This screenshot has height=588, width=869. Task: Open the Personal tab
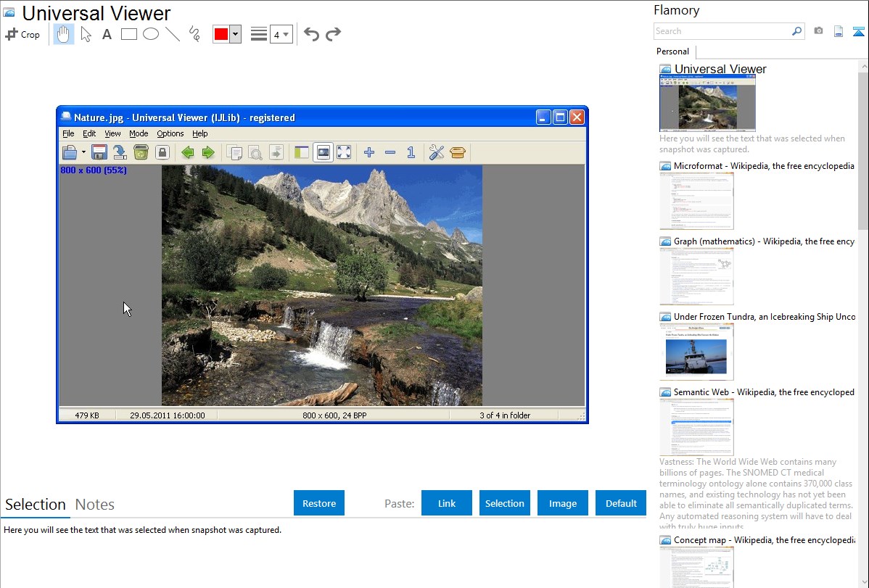[x=672, y=51]
